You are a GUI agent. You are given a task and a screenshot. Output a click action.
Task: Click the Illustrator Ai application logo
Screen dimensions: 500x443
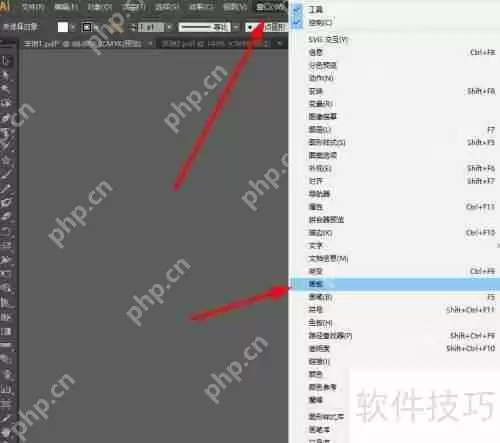[x=5, y=6]
